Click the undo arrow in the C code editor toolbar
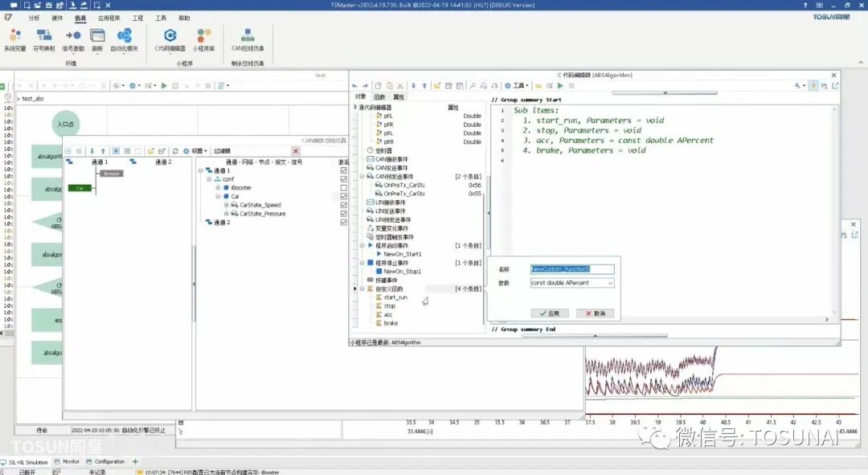868x475 pixels. [x=355, y=86]
